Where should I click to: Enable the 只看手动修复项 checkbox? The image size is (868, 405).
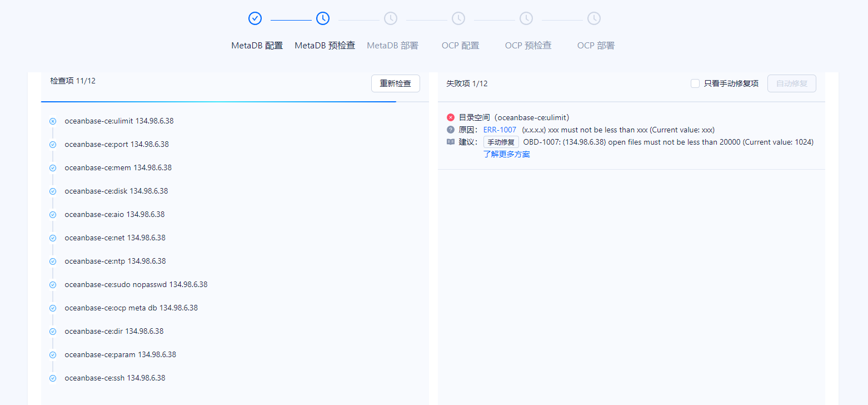tap(695, 83)
